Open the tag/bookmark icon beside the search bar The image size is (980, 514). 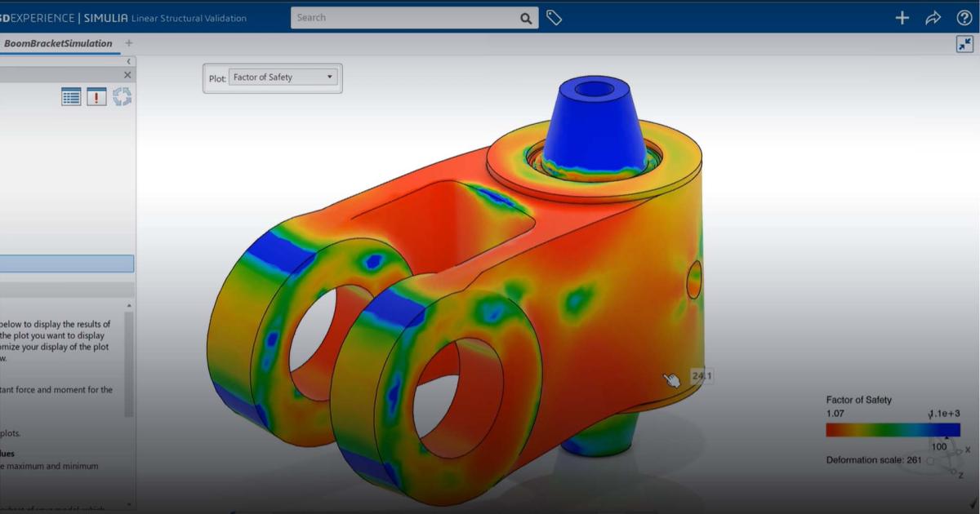(554, 17)
